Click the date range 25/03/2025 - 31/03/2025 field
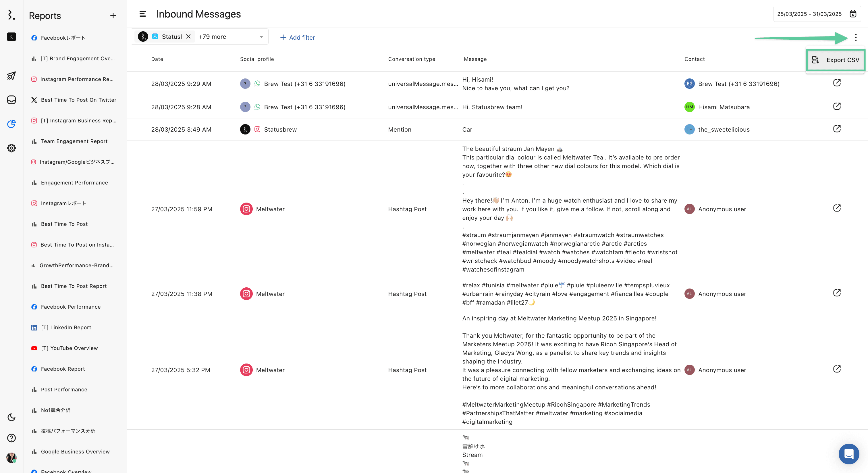 point(809,14)
